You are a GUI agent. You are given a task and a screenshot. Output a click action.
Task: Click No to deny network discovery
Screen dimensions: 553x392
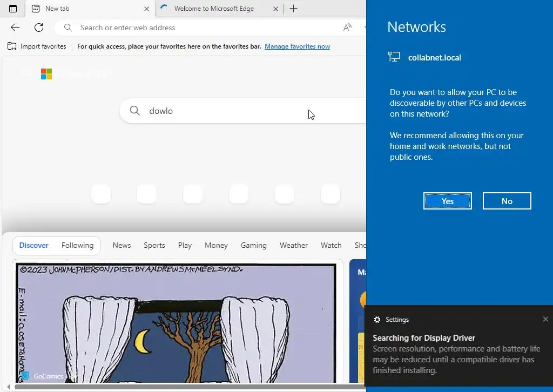pyautogui.click(x=507, y=201)
